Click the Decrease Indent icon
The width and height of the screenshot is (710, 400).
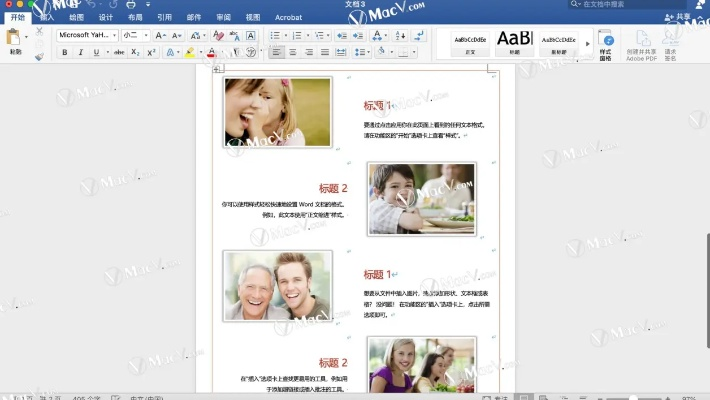pyautogui.click(x=342, y=35)
